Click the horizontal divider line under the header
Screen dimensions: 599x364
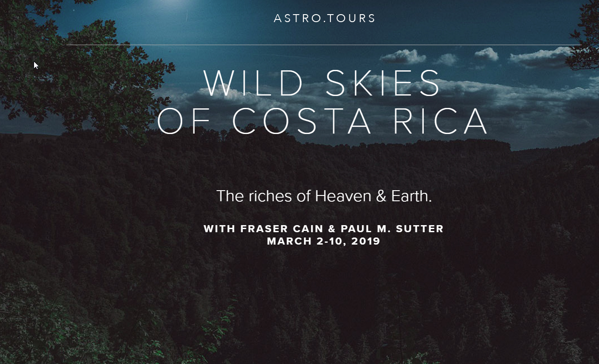(x=323, y=45)
